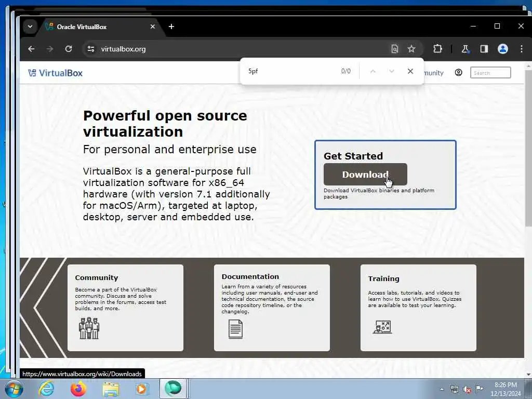Click the active browser icon on taskbar

tap(173, 389)
